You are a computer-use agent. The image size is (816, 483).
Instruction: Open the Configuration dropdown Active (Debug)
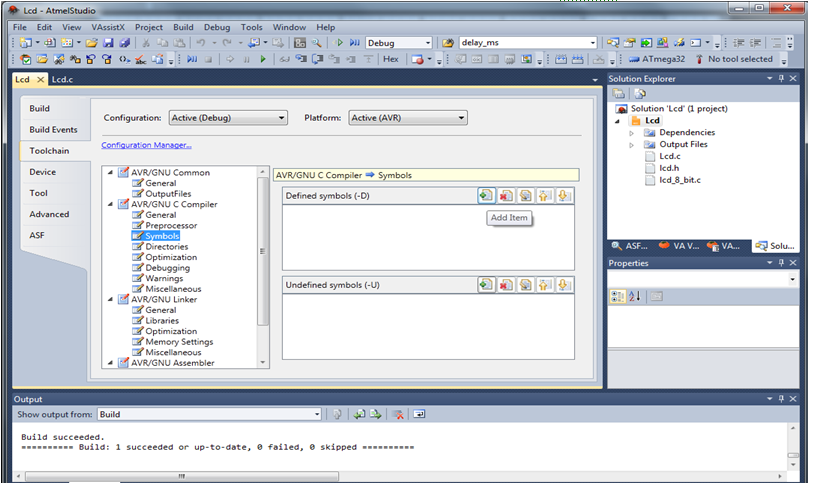point(228,118)
